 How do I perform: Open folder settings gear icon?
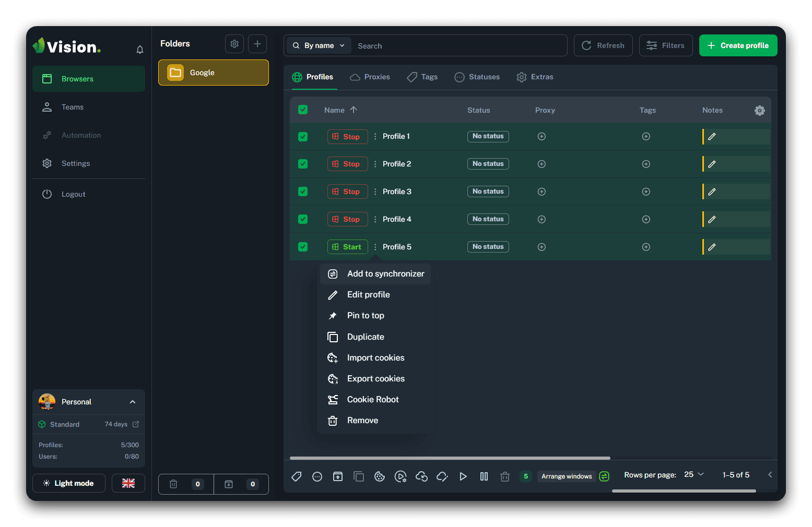tap(234, 44)
